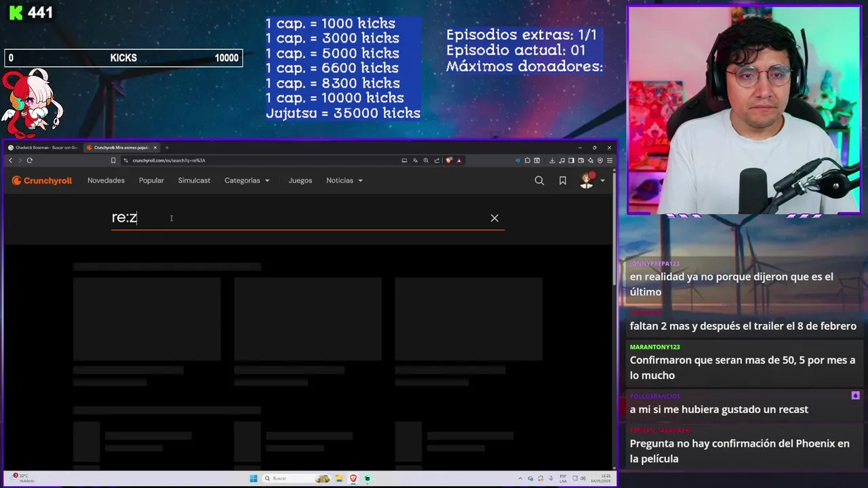Viewport: 868px width, 488px height.
Task: Go back with the browser back arrow
Action: click(10, 161)
